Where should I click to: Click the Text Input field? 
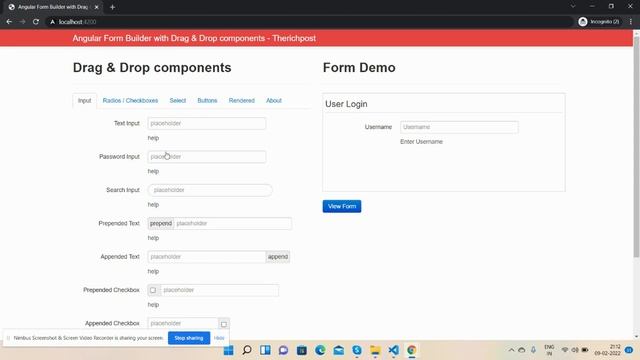[207, 123]
